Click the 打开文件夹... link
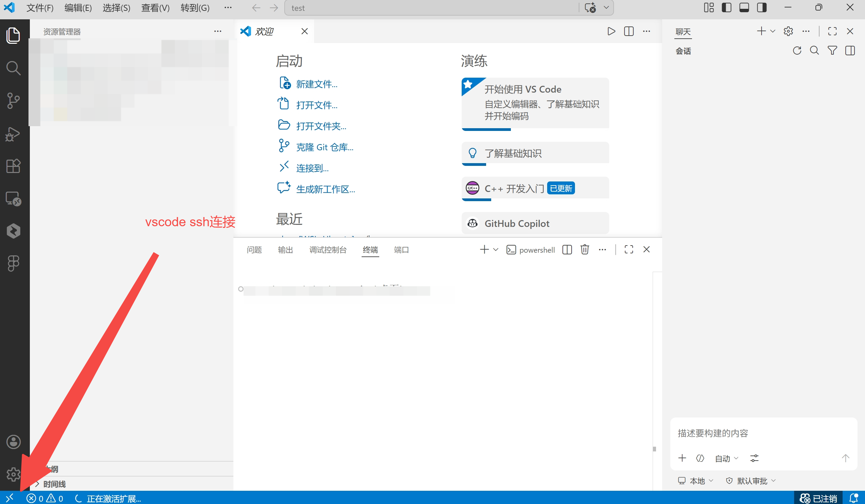 click(x=321, y=126)
